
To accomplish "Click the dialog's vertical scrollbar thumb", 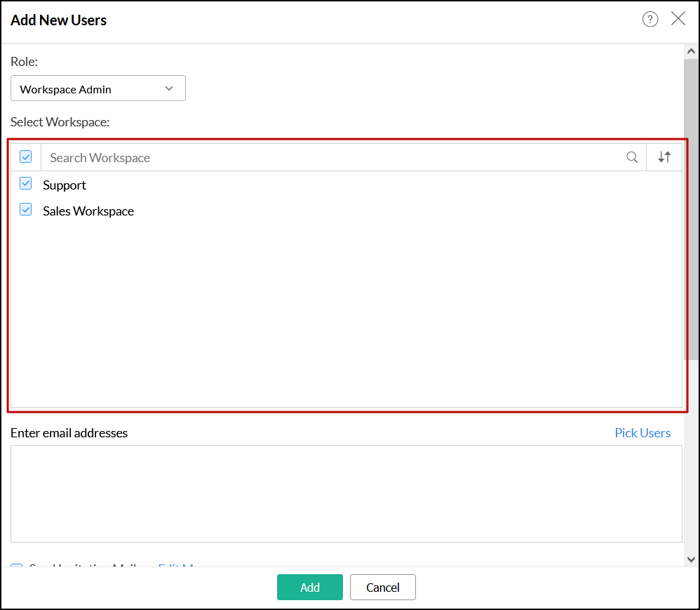I will pos(691,211).
